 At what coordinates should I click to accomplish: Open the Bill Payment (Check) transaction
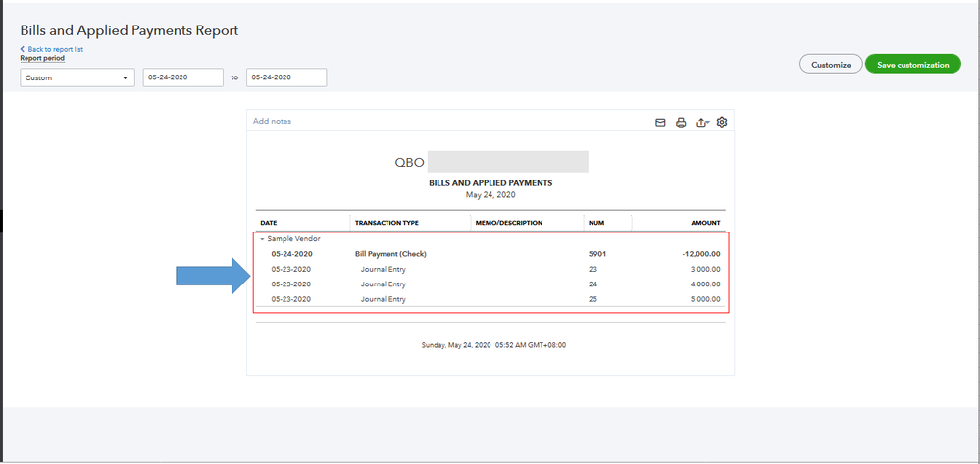(390, 254)
